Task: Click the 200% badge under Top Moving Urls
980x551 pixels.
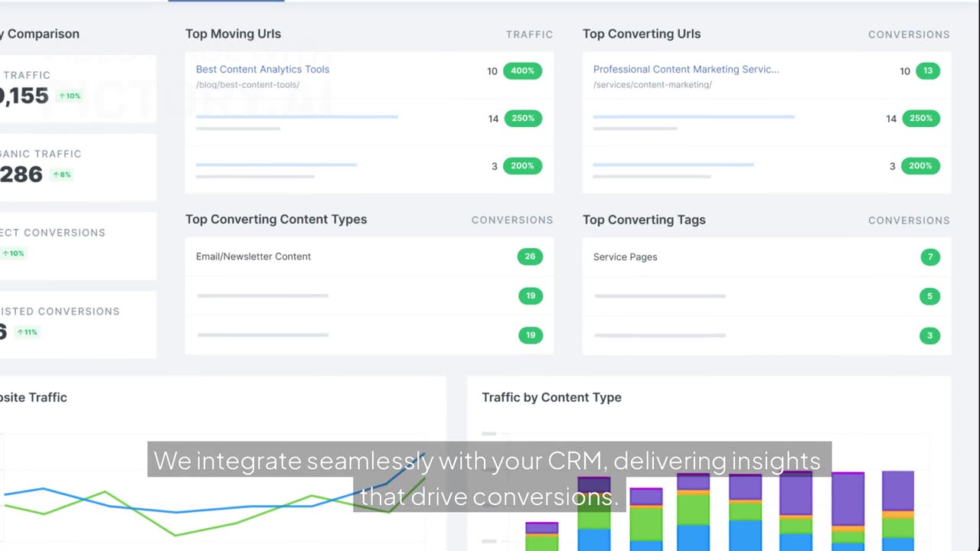Action: tap(522, 165)
